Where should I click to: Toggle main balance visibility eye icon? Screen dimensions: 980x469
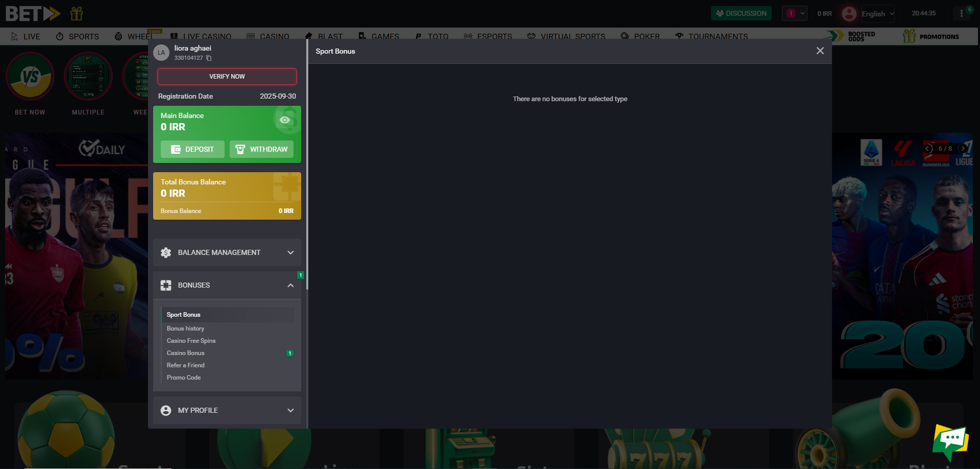285,120
